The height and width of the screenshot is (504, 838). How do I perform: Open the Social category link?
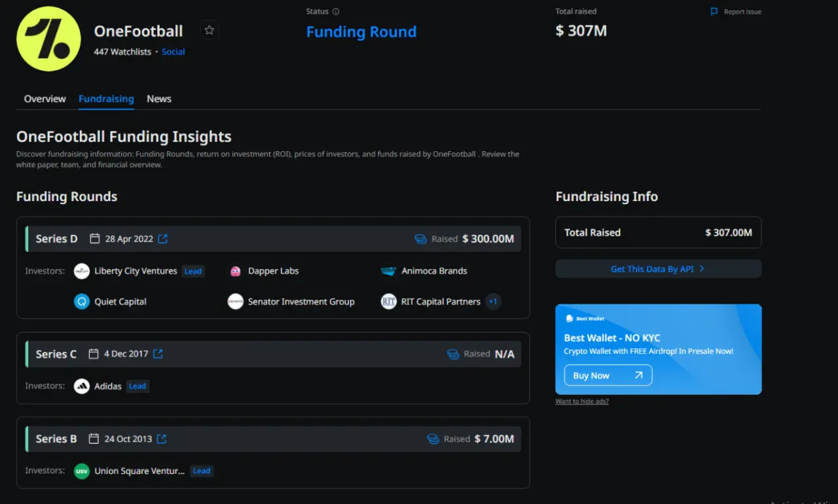(x=173, y=52)
